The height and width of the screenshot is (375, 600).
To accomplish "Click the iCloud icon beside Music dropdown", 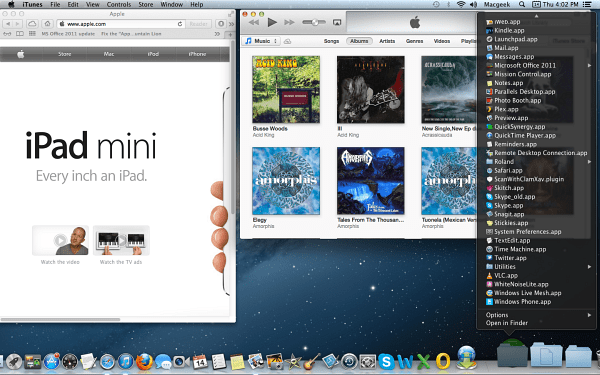I will tap(287, 41).
